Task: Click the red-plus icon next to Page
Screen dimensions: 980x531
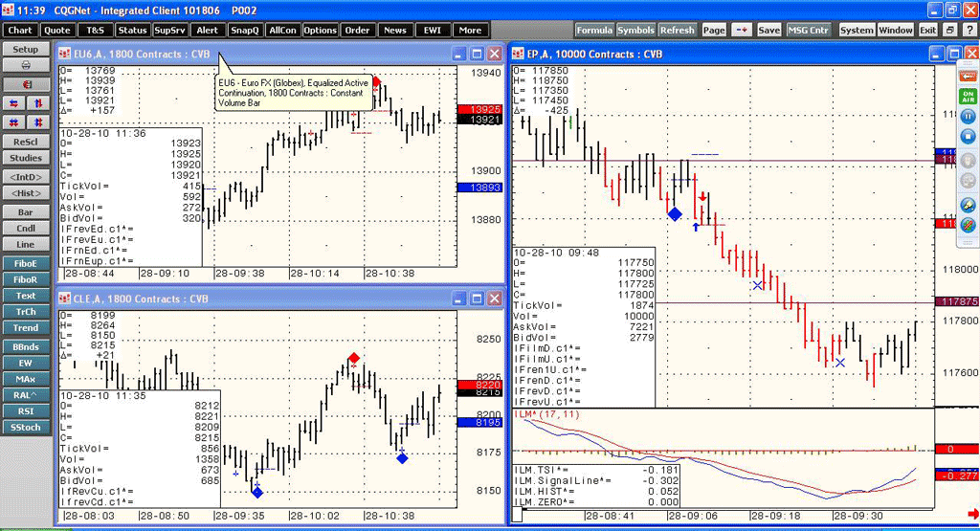Action: pos(743,30)
